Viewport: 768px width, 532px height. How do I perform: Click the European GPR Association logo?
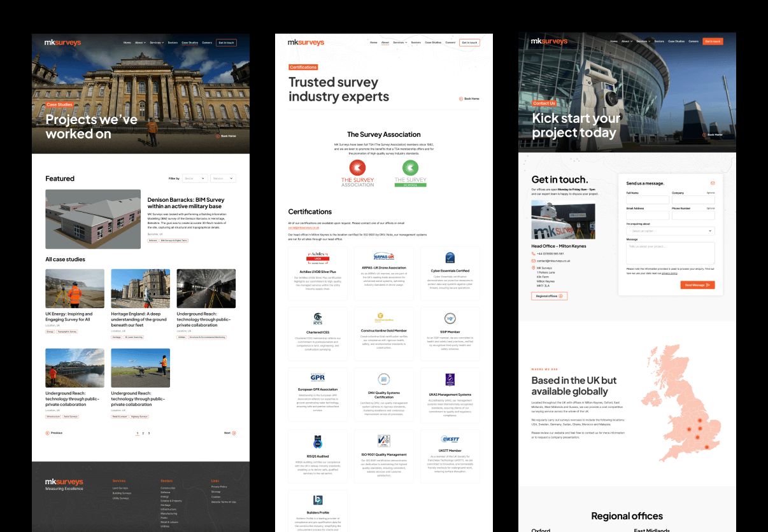coord(316,377)
